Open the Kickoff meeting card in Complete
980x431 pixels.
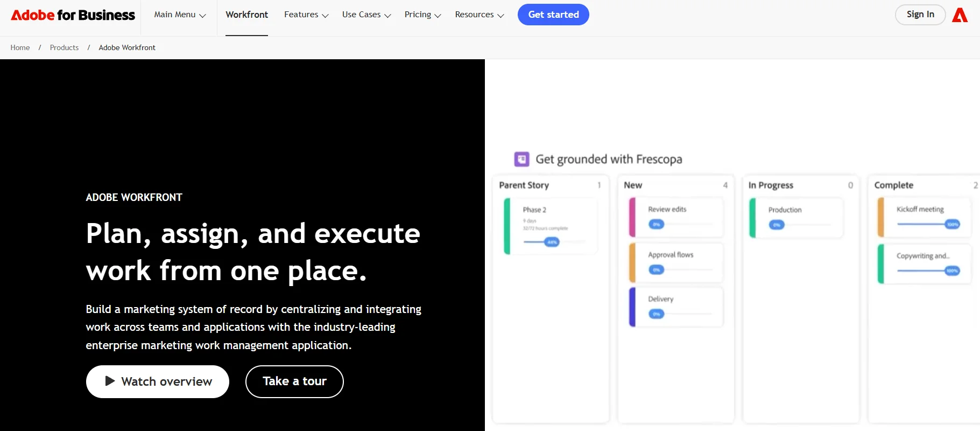pos(922,217)
